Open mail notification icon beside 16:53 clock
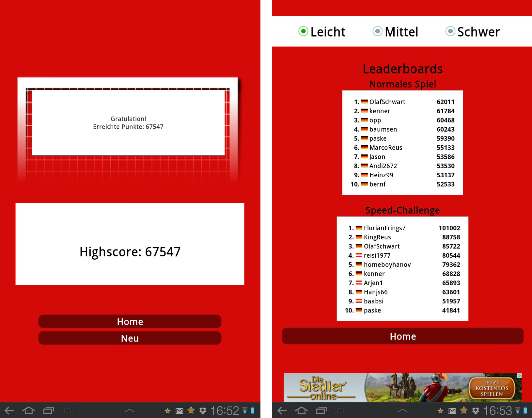Viewport: 532px width, 418px height. pyautogui.click(x=452, y=411)
